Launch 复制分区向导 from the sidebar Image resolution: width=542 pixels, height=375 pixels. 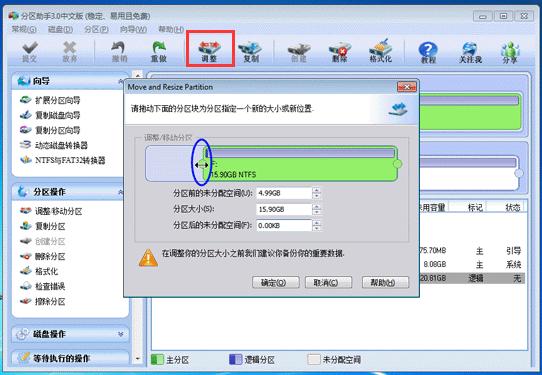50,130
